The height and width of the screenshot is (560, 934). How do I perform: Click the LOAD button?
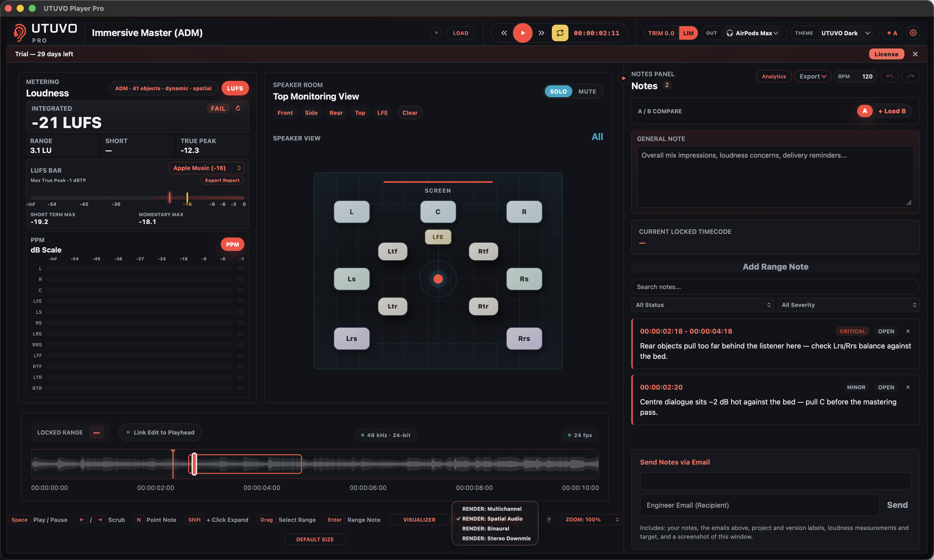461,33
